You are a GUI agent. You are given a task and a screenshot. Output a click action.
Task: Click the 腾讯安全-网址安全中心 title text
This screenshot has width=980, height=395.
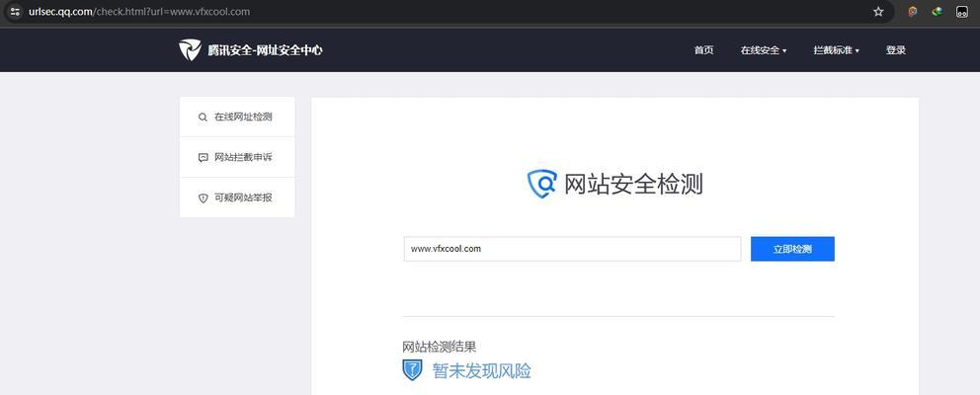(x=265, y=50)
